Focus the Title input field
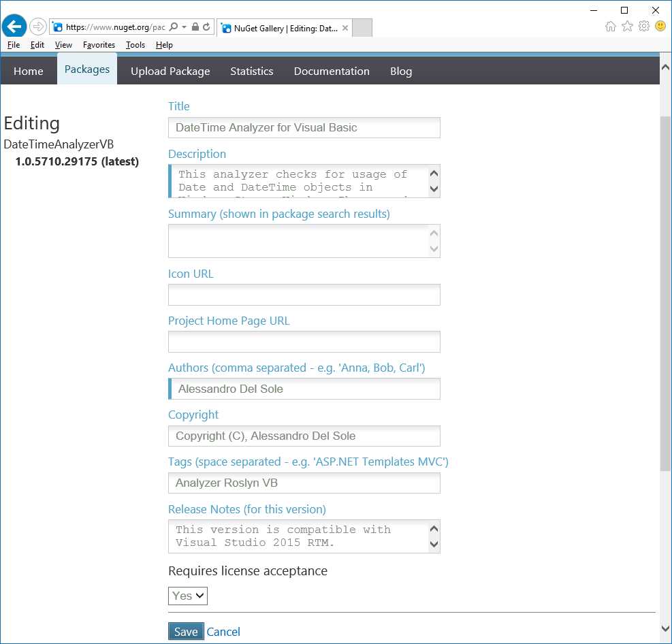 click(x=304, y=128)
